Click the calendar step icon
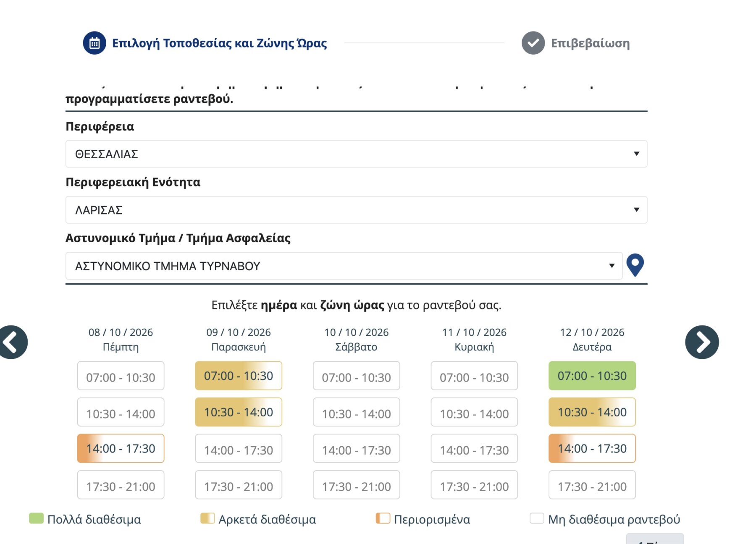Image resolution: width=756 pixels, height=544 pixels. (x=94, y=43)
